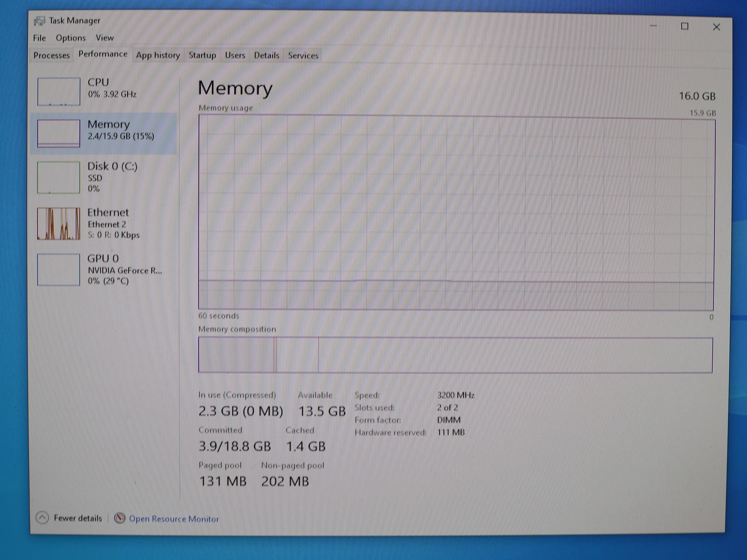
Task: Switch to the Services tab
Action: [x=303, y=55]
